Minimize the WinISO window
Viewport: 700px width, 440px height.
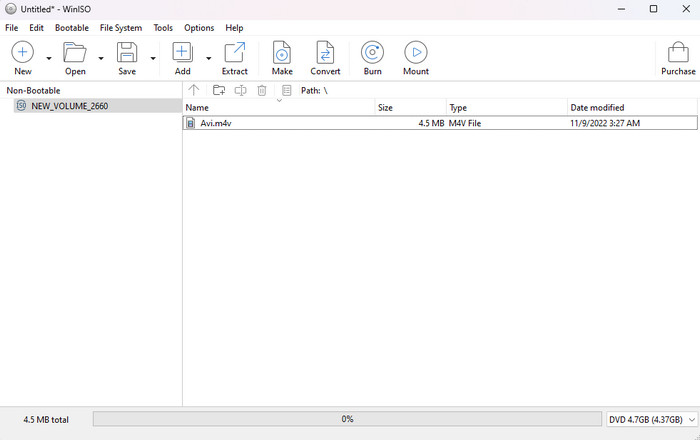click(621, 9)
